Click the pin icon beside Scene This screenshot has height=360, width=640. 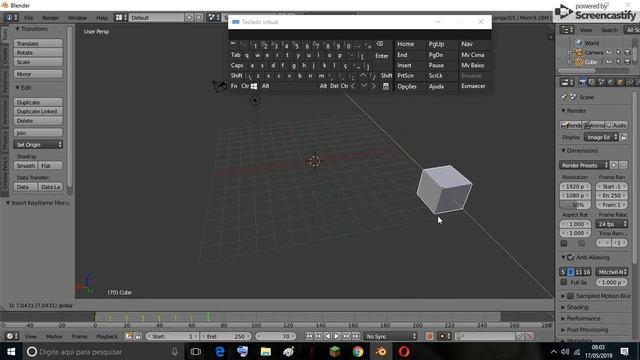[564, 97]
